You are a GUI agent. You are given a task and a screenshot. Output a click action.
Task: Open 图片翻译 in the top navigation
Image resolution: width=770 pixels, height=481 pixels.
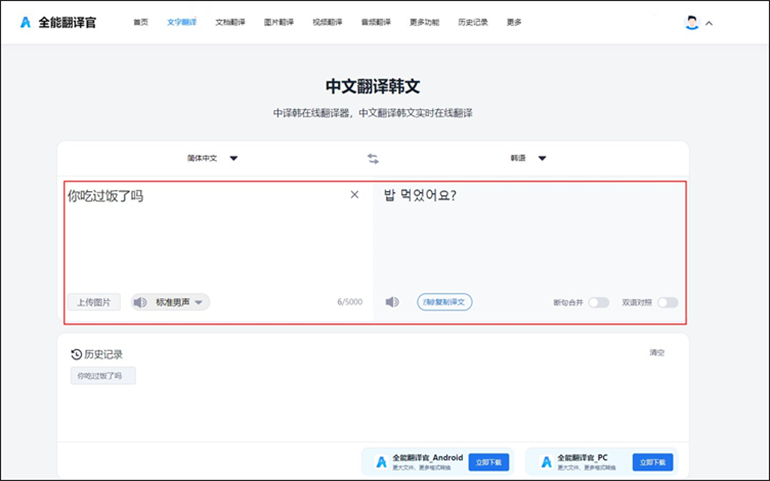[279, 22]
